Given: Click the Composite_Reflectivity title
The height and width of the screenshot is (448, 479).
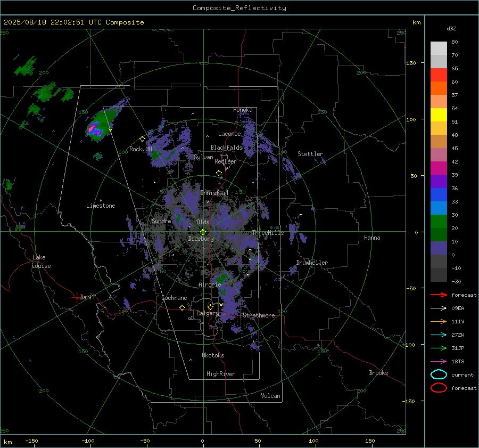Looking at the screenshot, I should pos(239,8).
